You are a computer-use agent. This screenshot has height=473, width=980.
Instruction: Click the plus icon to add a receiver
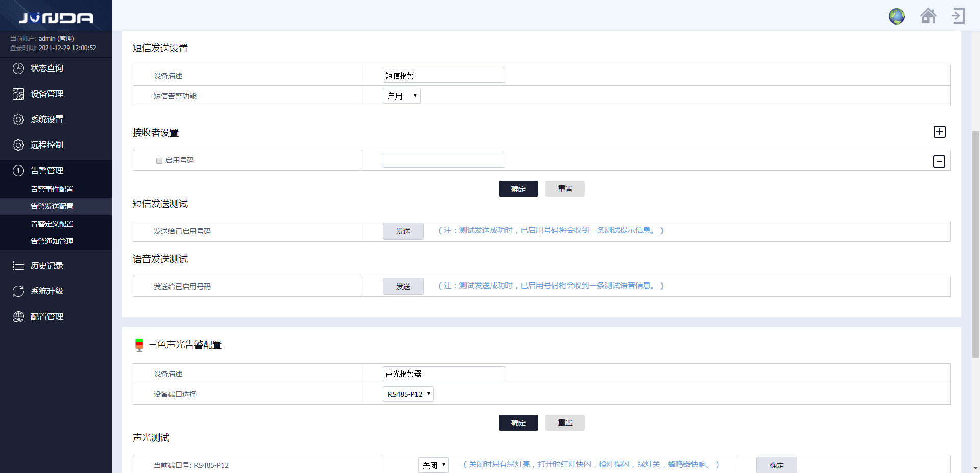pos(940,132)
